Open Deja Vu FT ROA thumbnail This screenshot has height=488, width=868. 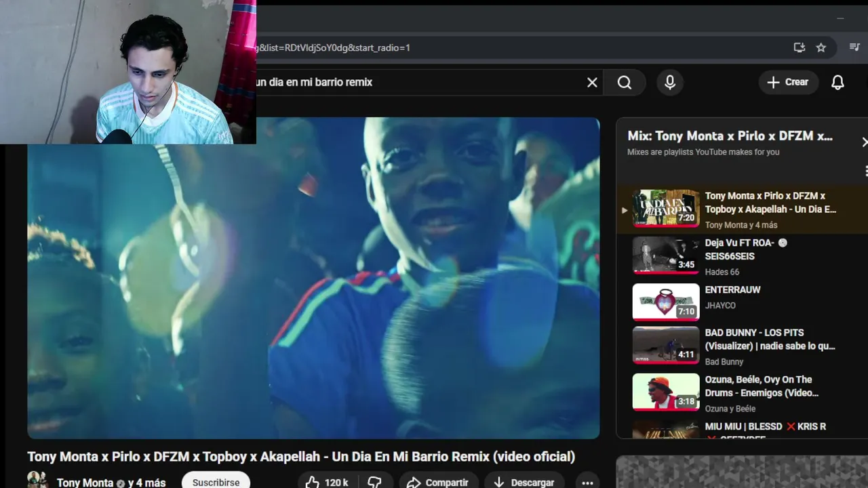coord(666,255)
